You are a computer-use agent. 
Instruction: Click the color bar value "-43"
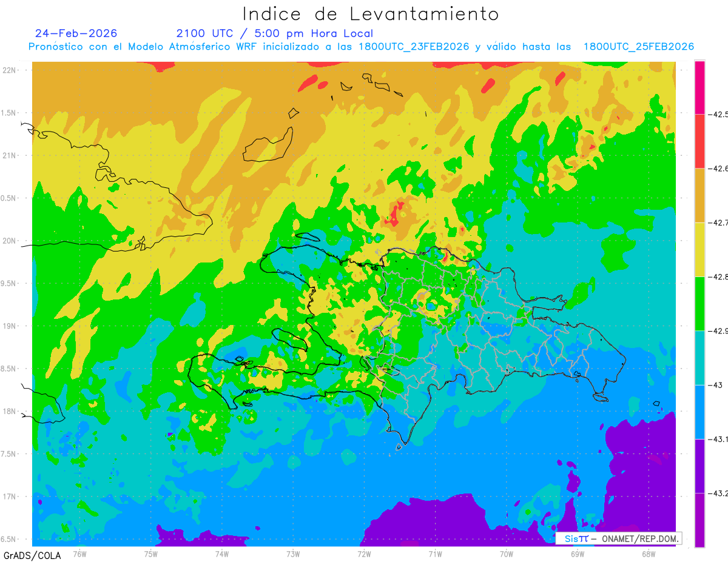pyautogui.click(x=715, y=385)
